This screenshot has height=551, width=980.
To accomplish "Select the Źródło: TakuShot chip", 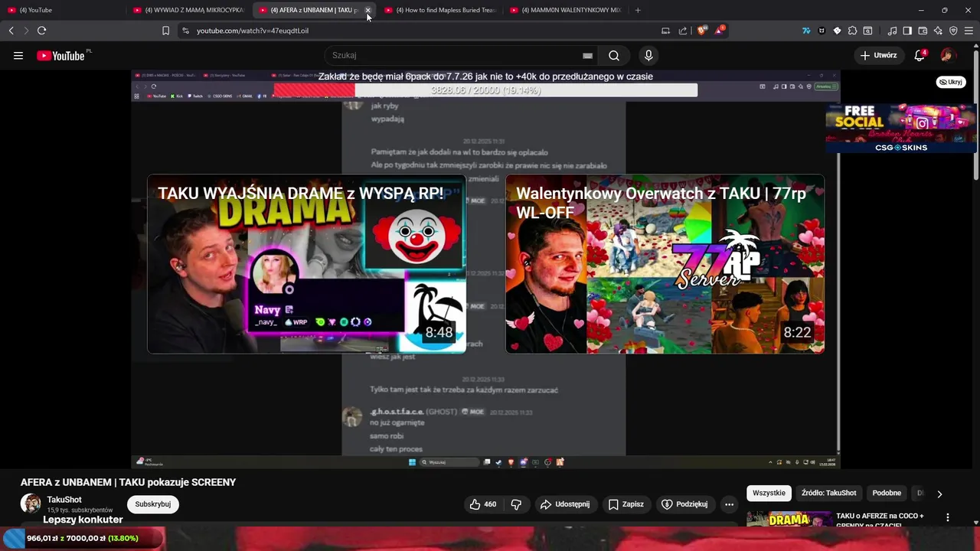I will (x=829, y=493).
